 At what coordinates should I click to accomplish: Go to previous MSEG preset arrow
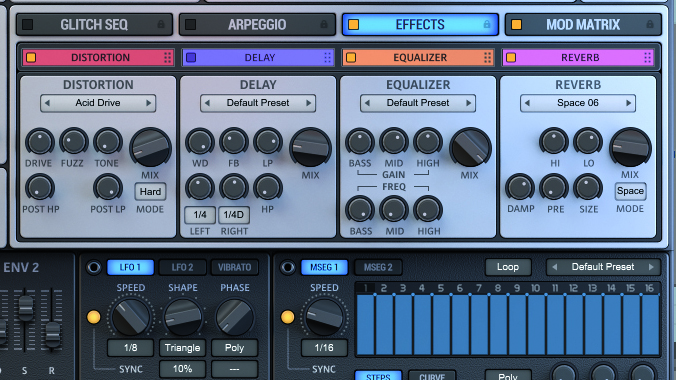pyautogui.click(x=555, y=267)
